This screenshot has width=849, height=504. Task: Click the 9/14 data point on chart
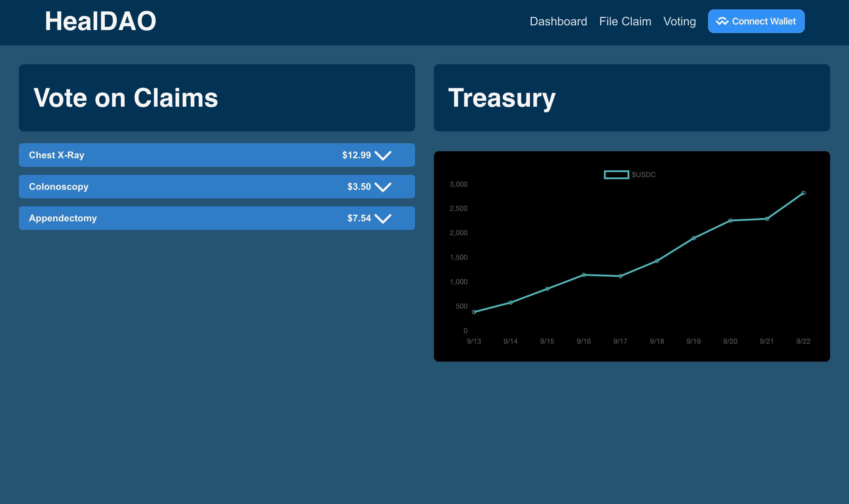[x=510, y=303]
